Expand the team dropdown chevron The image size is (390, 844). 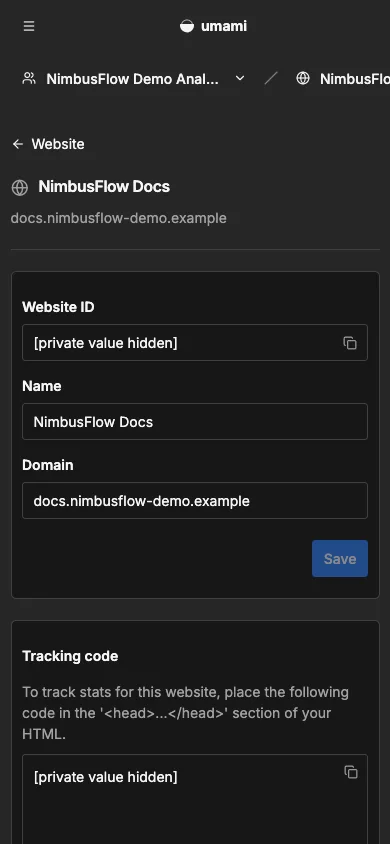[x=240, y=79]
